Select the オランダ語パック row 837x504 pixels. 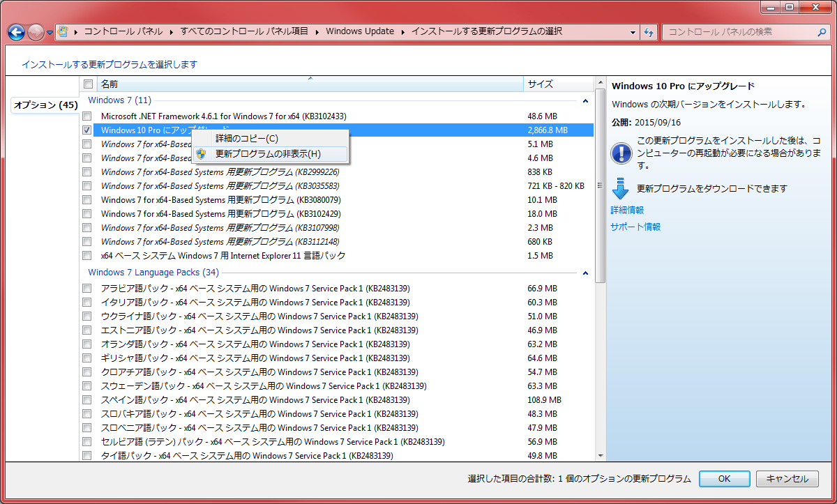coord(338,344)
